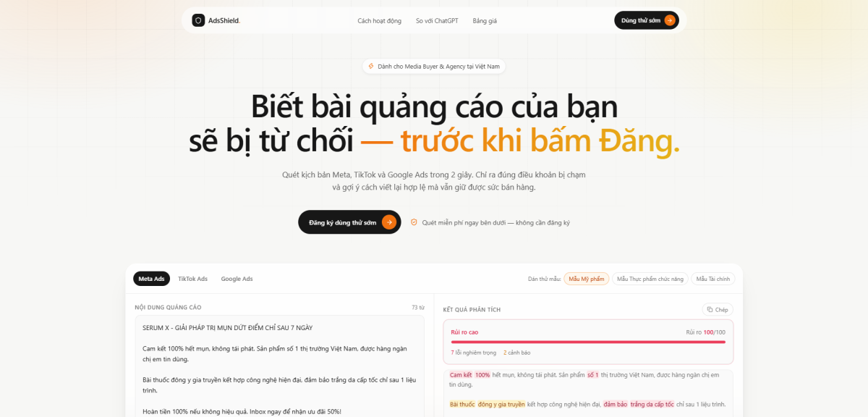Open the Cách hoạt động nav link
The height and width of the screenshot is (417, 868).
coord(379,21)
